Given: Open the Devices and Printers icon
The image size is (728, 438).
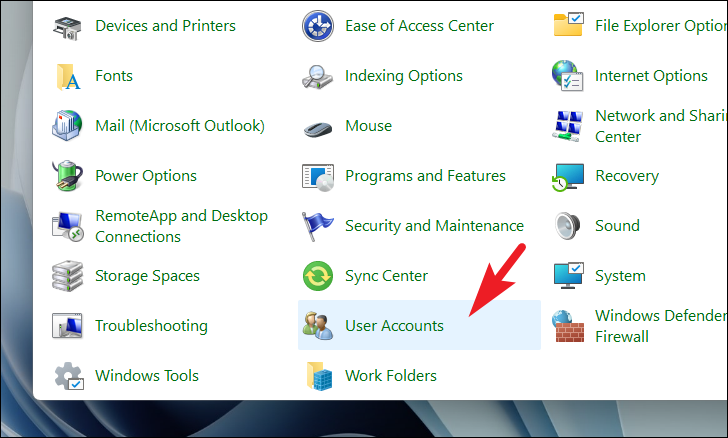Looking at the screenshot, I should (x=67, y=27).
